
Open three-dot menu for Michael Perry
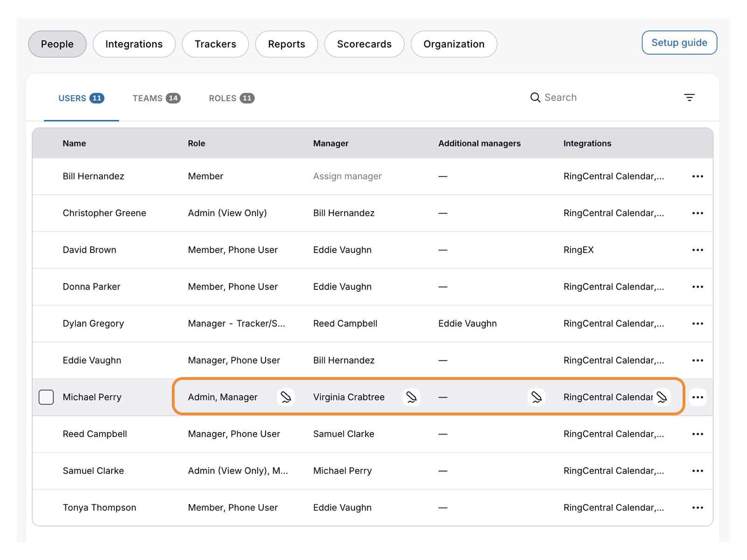pyautogui.click(x=698, y=397)
